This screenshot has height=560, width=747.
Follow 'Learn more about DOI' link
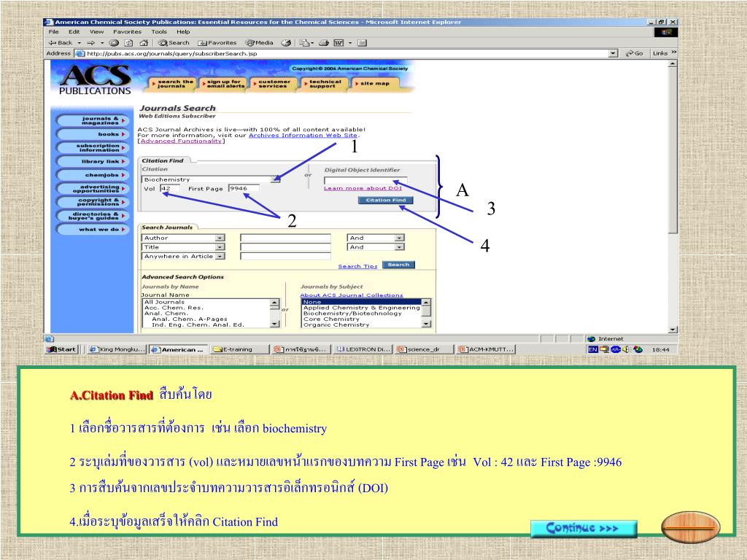(x=363, y=188)
